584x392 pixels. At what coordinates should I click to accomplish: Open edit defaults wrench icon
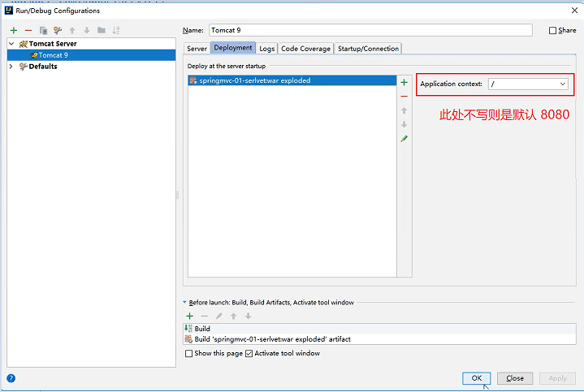tap(58, 31)
